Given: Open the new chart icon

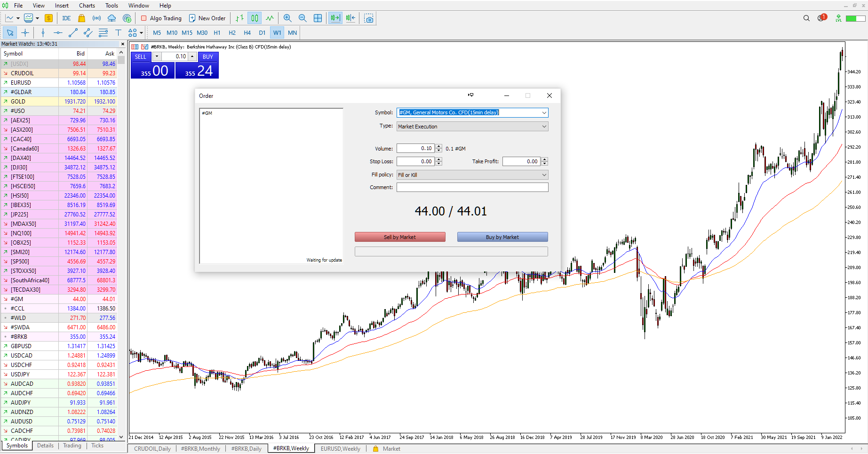Looking at the screenshot, I should click(x=9, y=18).
